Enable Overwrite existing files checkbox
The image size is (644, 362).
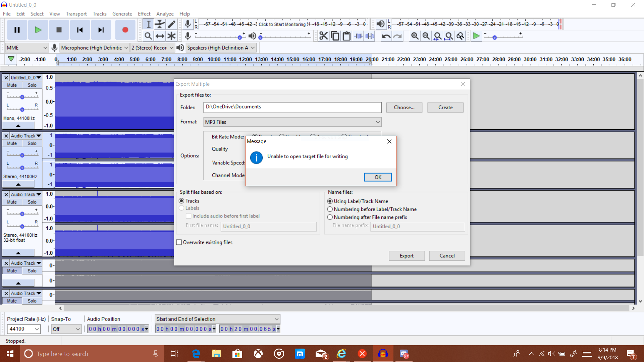[x=179, y=242]
